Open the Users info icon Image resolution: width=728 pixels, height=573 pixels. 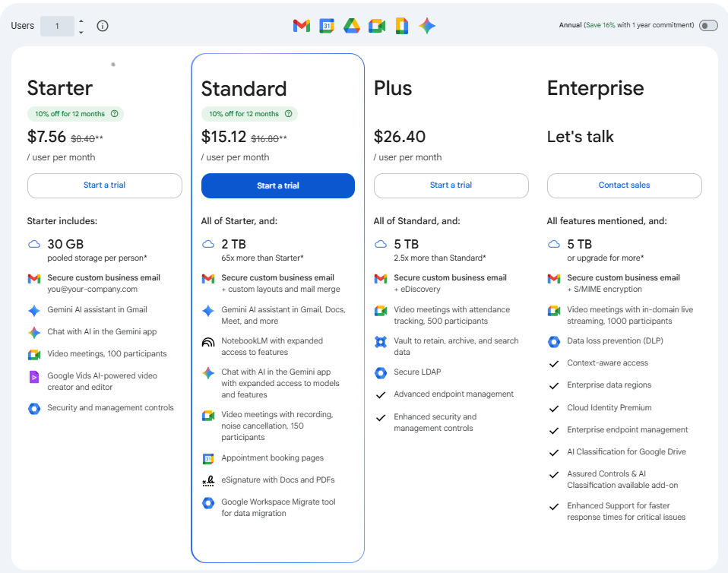103,26
